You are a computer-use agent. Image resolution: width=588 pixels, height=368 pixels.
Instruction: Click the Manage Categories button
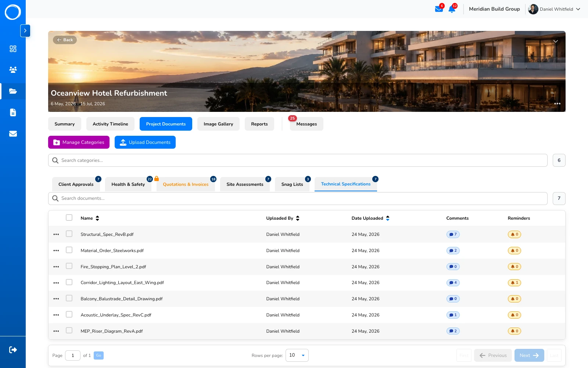(x=79, y=142)
